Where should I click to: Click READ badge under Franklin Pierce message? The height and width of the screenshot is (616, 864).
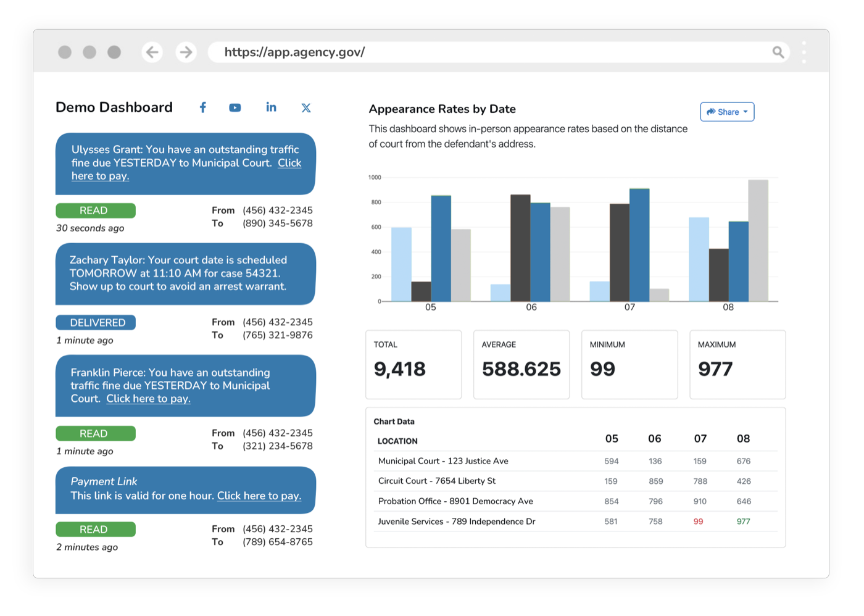coord(96,434)
